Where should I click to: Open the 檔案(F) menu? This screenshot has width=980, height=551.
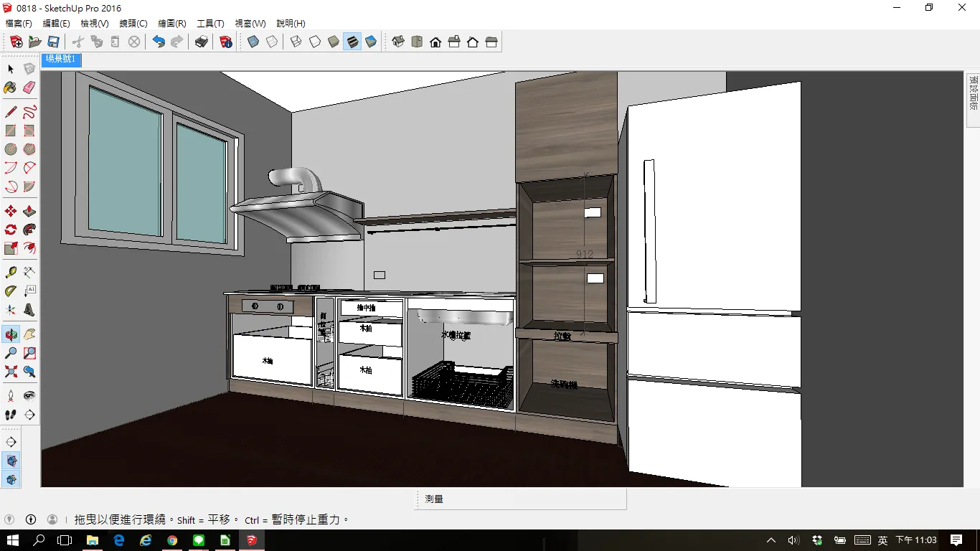click(19, 24)
